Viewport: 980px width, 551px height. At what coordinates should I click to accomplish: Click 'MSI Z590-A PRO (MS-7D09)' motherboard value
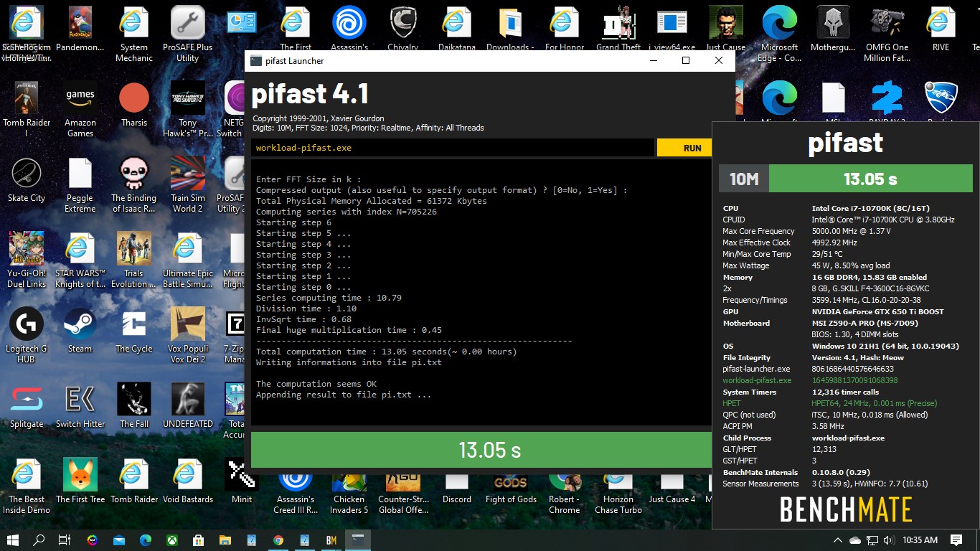click(863, 323)
